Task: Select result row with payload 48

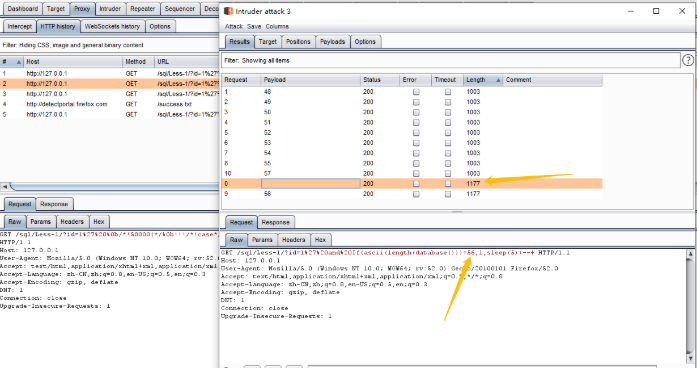Action: [412, 92]
